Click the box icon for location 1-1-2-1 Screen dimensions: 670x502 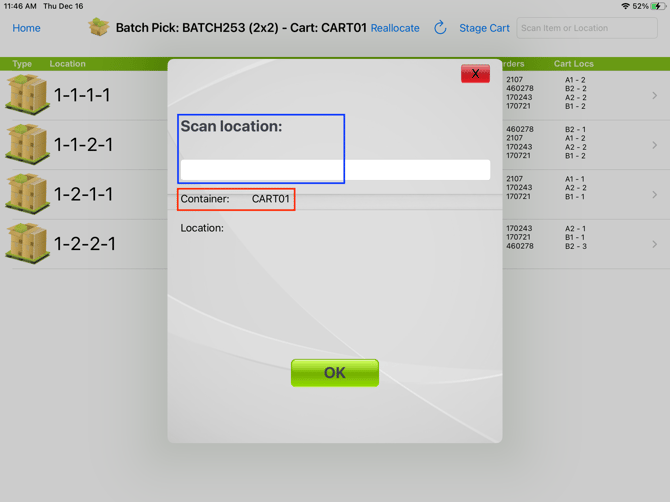(x=27, y=144)
